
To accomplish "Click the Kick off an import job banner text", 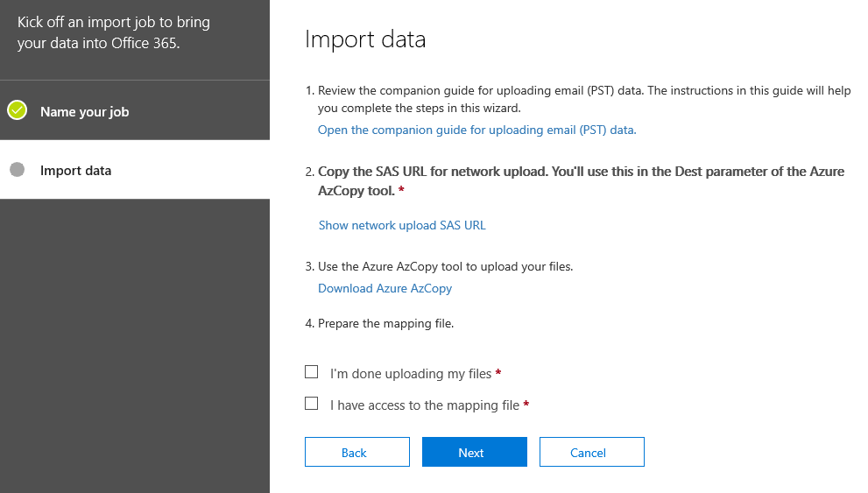I will pyautogui.click(x=114, y=32).
